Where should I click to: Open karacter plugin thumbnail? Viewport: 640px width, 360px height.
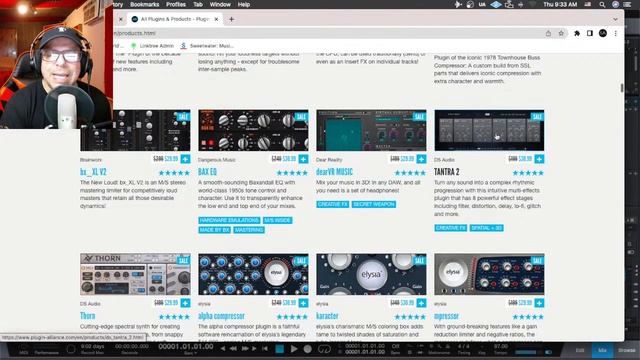(371, 274)
